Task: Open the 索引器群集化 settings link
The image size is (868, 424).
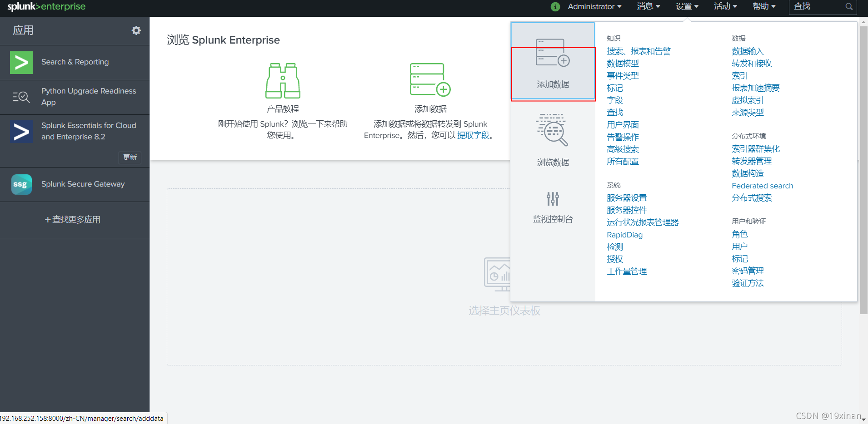Action: (x=756, y=149)
